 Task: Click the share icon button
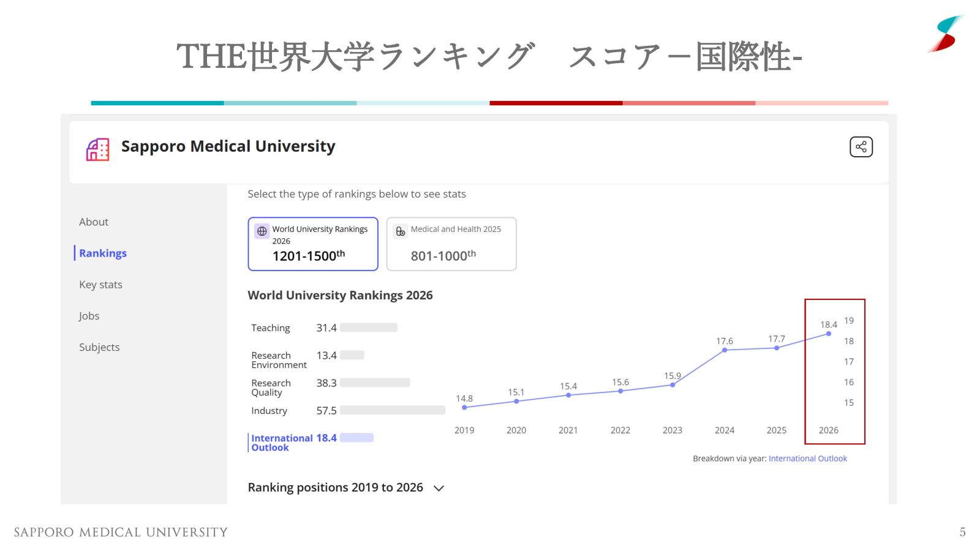tap(861, 147)
